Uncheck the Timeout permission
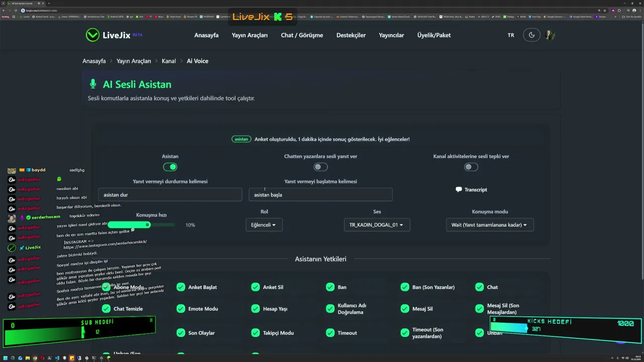644x362 pixels. 330,333
